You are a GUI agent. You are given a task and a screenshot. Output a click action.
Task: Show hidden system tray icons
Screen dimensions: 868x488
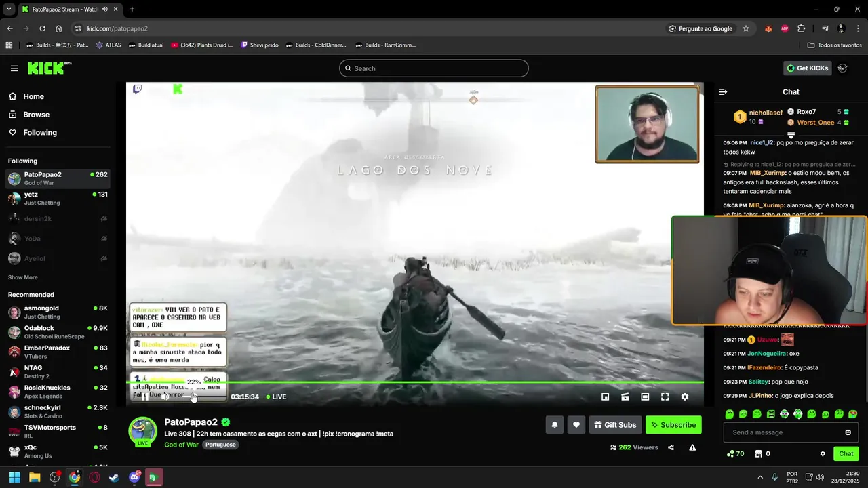(x=759, y=477)
